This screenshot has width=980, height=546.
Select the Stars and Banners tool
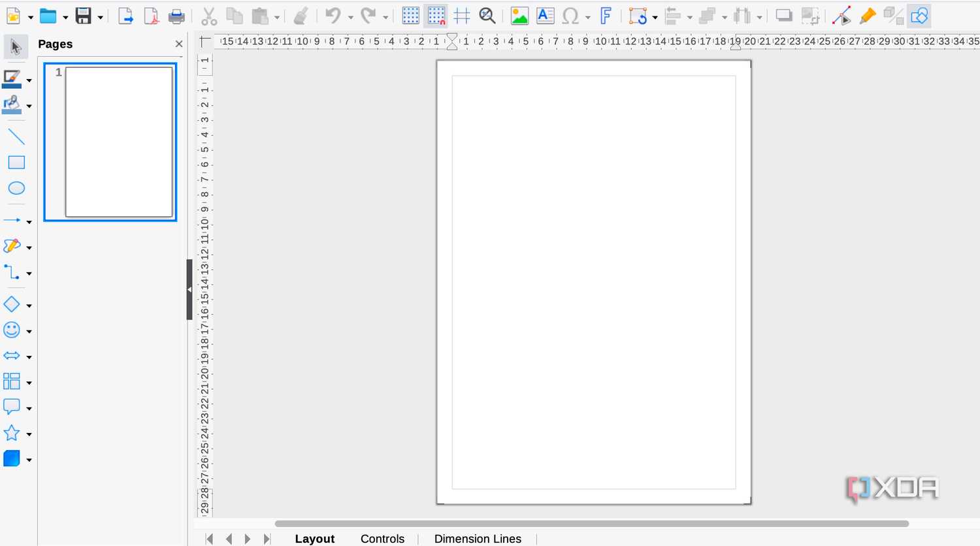[x=12, y=433]
